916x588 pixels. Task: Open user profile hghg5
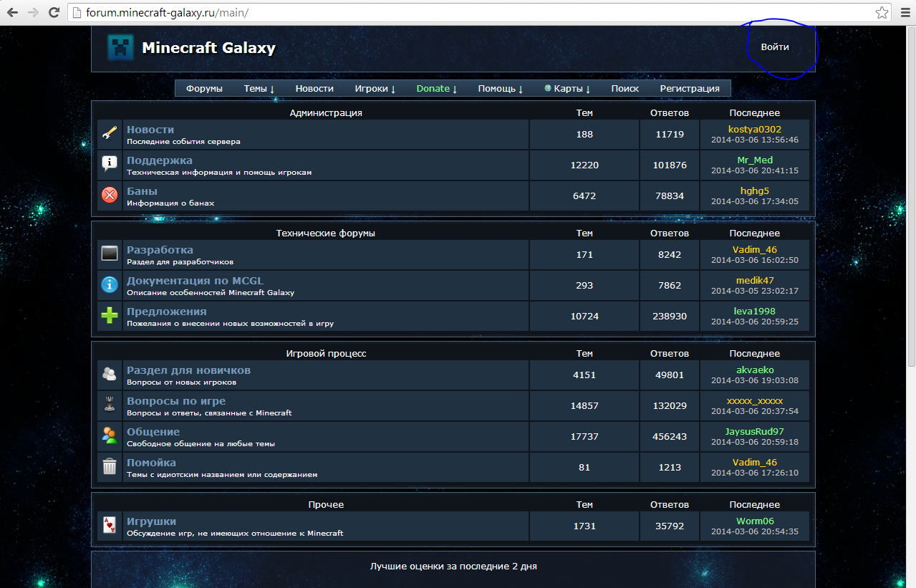(755, 191)
